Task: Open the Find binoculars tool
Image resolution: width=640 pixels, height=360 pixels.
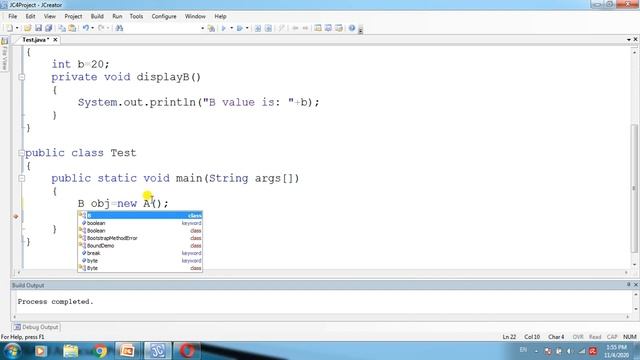Action: (119, 28)
